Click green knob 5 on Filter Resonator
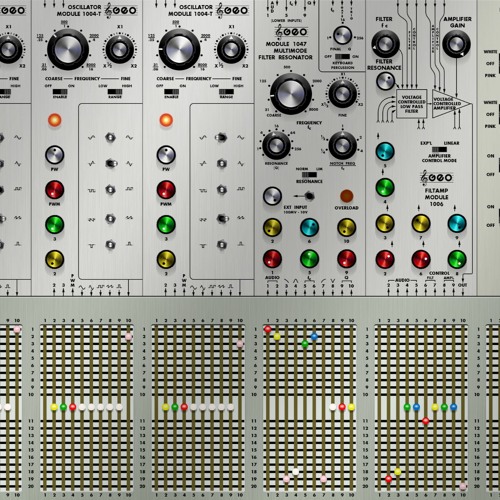This screenshot has width=500, height=500. [x=309, y=259]
